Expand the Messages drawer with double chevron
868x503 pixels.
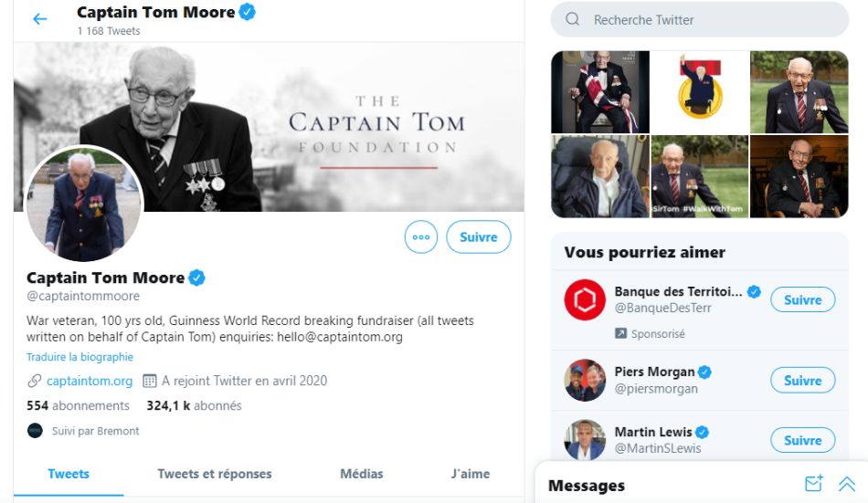[x=847, y=485]
